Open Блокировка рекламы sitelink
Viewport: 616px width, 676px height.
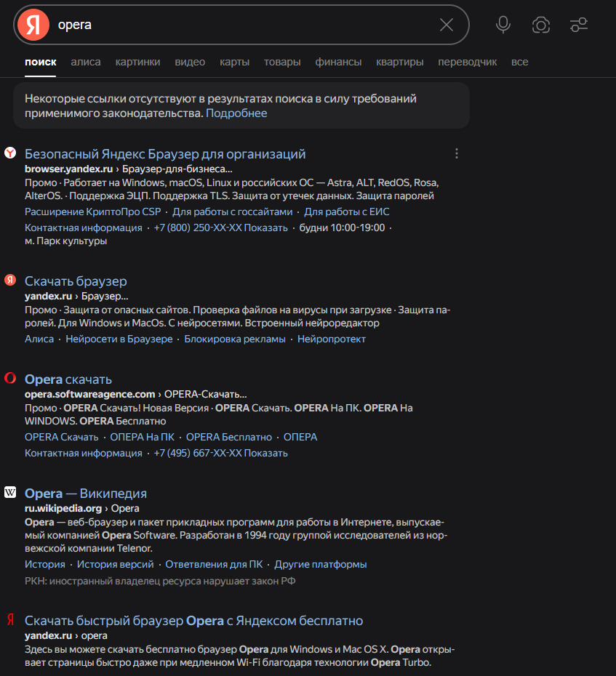[235, 339]
